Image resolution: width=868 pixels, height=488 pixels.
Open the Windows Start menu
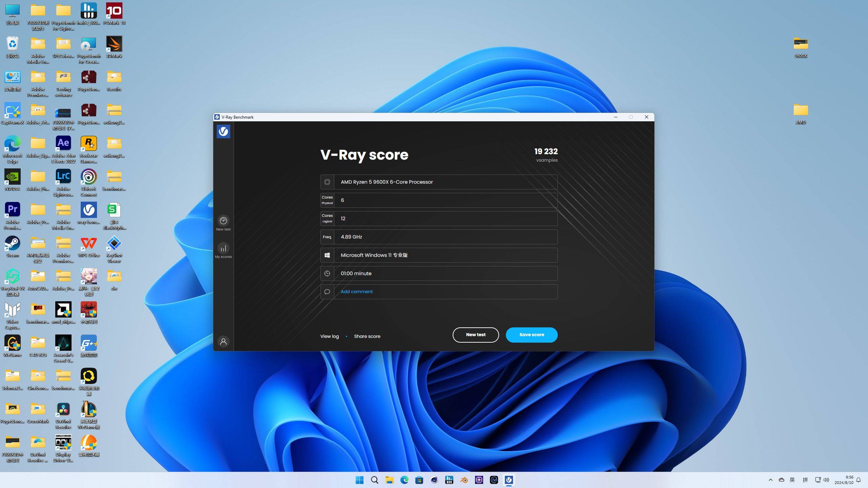[359, 480]
